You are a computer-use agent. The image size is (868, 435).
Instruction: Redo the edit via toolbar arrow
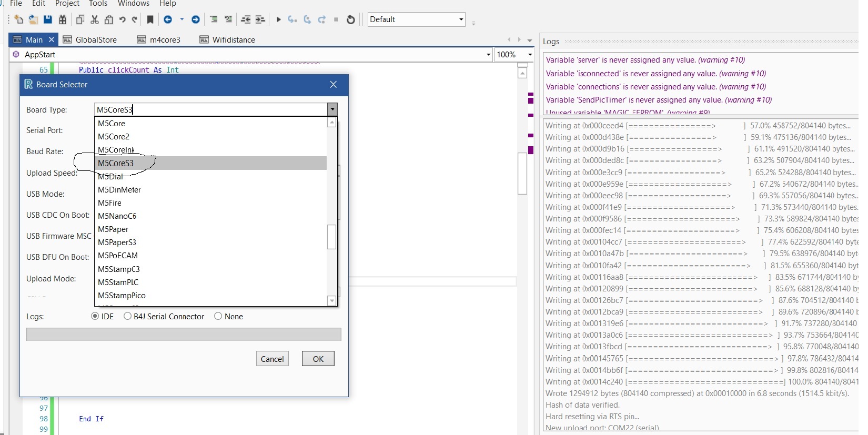click(135, 19)
